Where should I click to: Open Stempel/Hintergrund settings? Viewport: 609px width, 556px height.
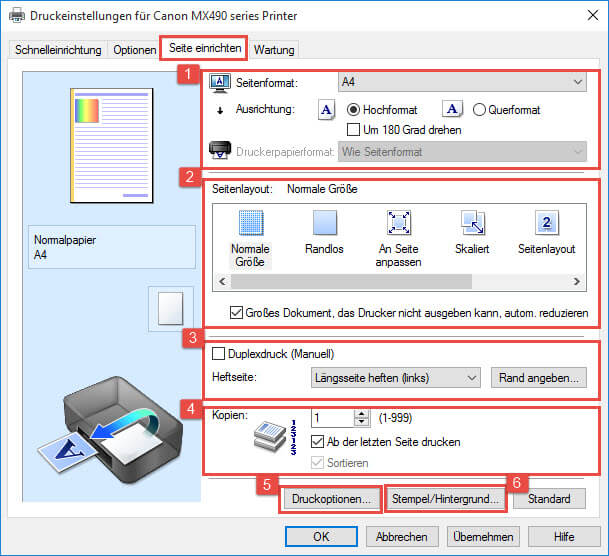(x=445, y=499)
